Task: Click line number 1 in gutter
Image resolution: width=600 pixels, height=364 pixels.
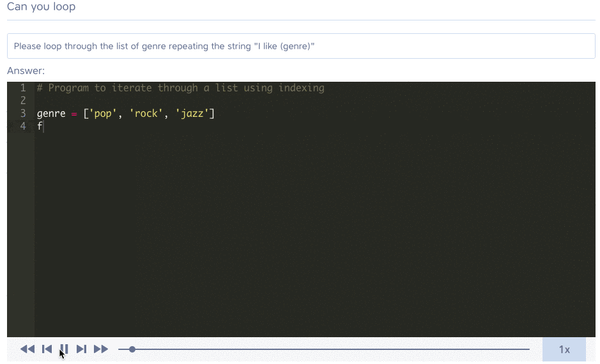Action: click(x=23, y=88)
